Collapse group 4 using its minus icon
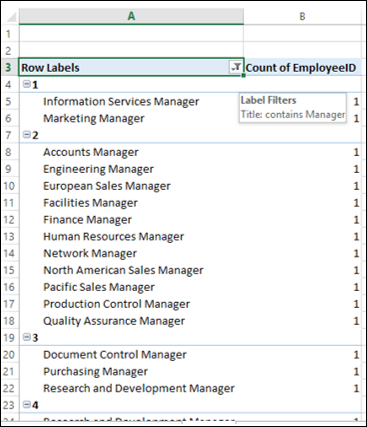367x427 pixels. [27, 404]
